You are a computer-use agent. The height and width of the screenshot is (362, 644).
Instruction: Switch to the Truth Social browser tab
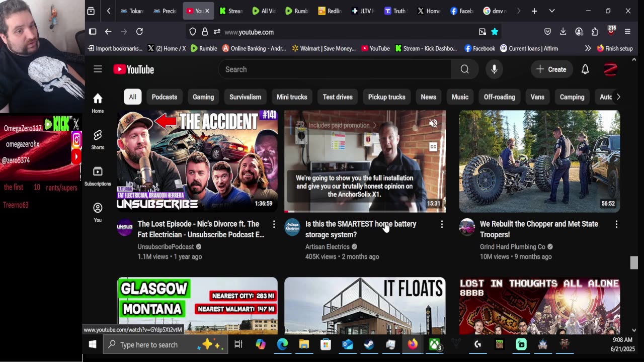pos(395,11)
